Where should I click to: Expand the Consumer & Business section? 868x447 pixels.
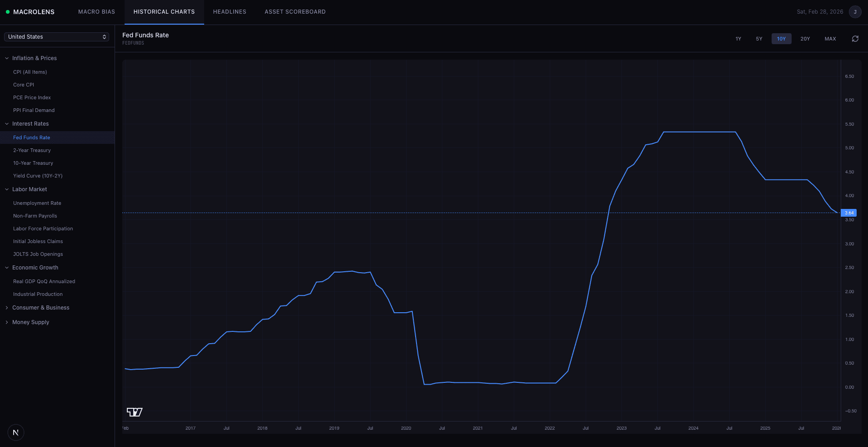point(40,308)
